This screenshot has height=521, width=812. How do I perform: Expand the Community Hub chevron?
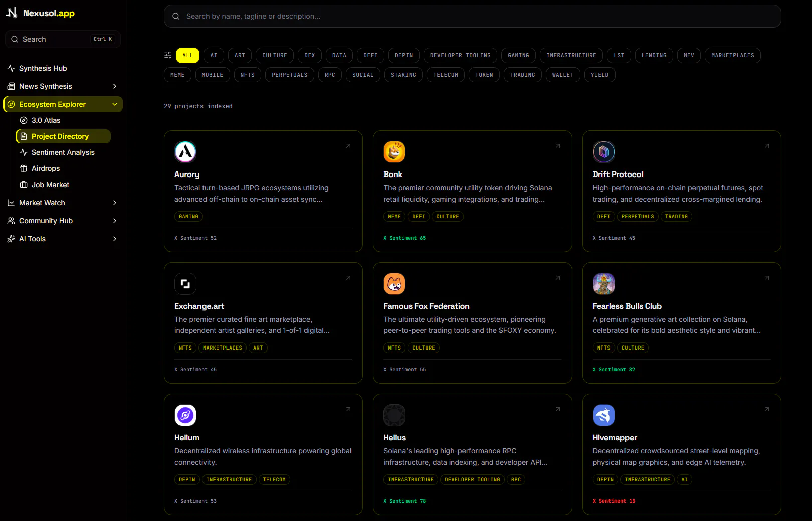(115, 221)
